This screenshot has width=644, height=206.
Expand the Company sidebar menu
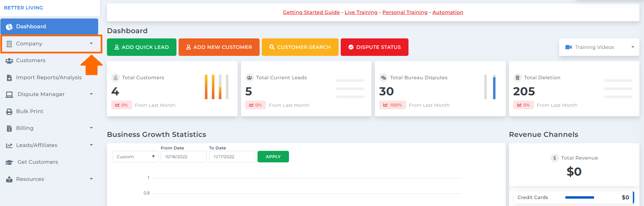tap(51, 44)
